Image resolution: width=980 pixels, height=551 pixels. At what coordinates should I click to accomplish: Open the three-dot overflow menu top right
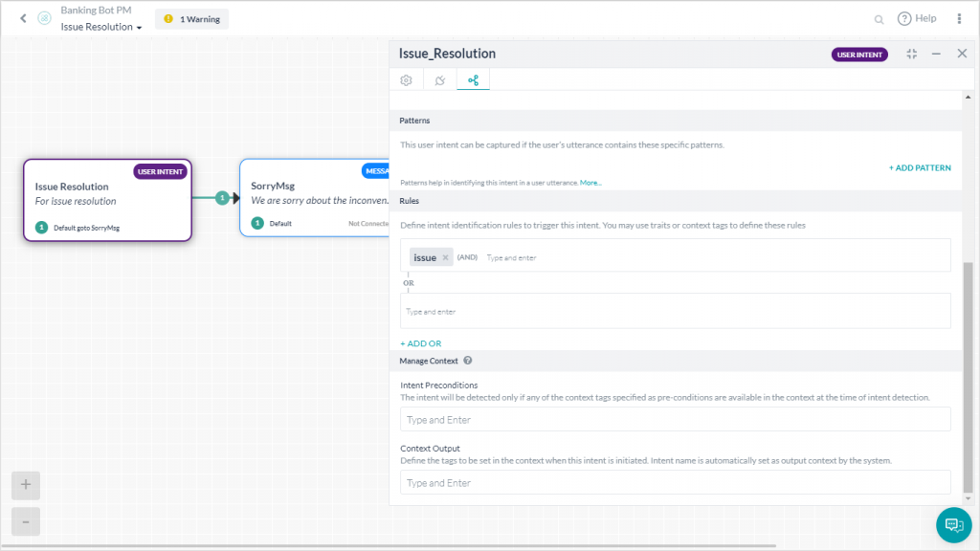[960, 18]
